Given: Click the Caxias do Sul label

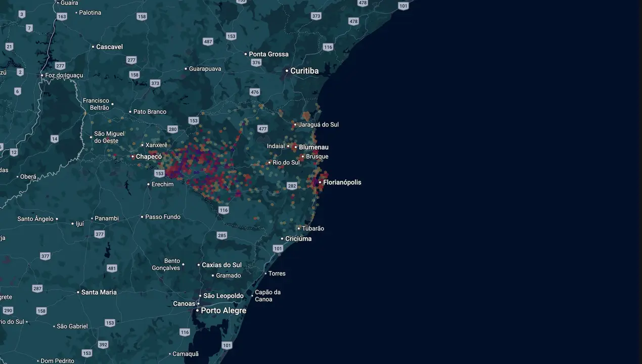Looking at the screenshot, I should coord(222,265).
